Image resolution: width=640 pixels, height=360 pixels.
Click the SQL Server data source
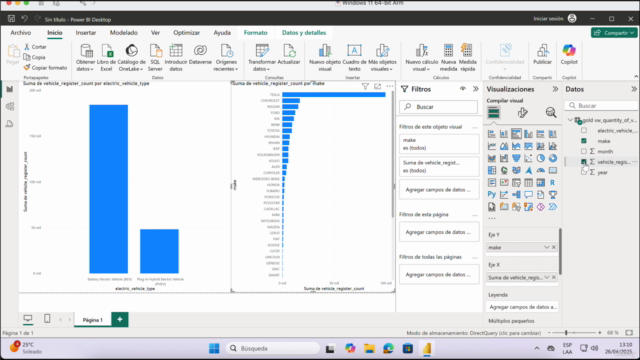click(155, 58)
